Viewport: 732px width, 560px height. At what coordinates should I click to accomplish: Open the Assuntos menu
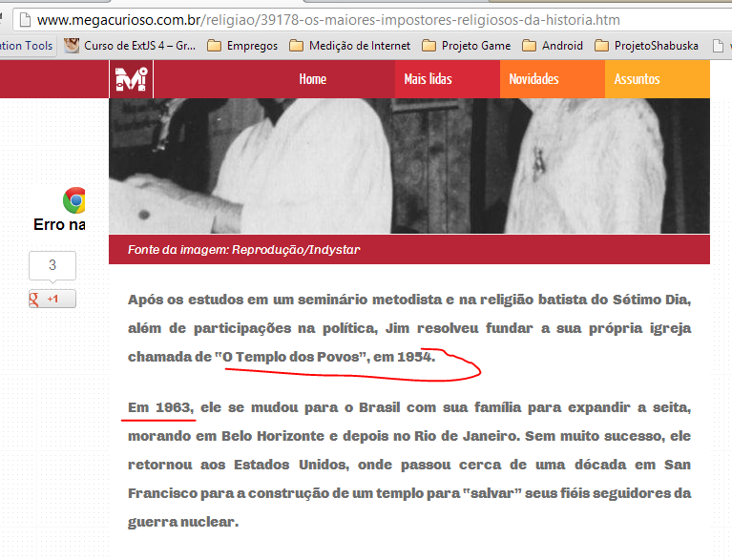[637, 79]
